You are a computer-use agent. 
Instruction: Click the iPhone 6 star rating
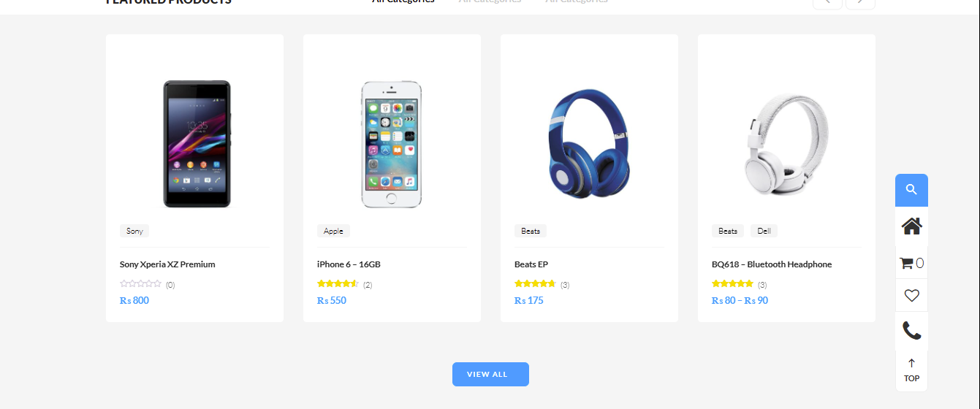338,284
